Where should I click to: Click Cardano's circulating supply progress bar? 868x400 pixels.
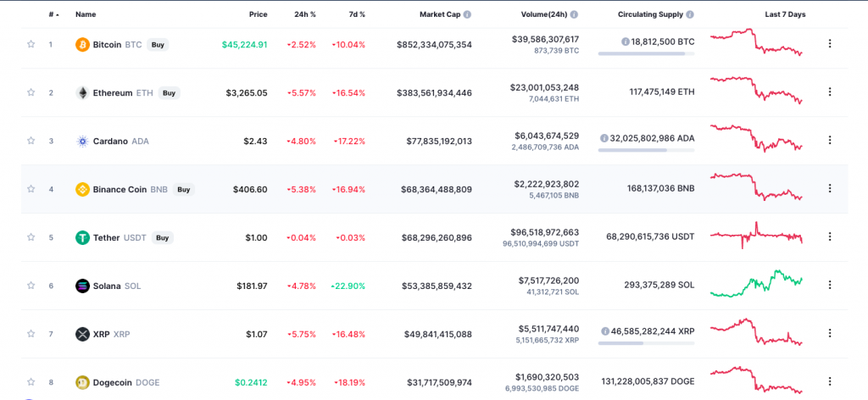coord(646,150)
